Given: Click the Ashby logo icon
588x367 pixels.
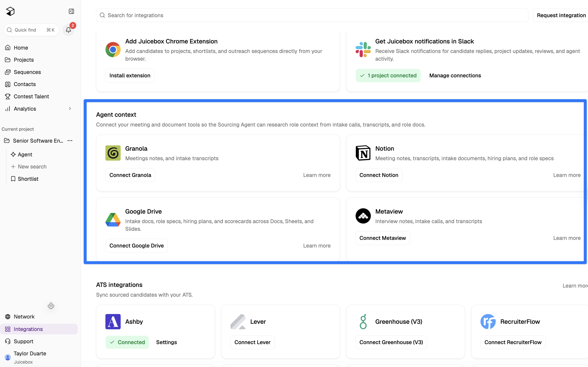Looking at the screenshot, I should pyautogui.click(x=113, y=322).
